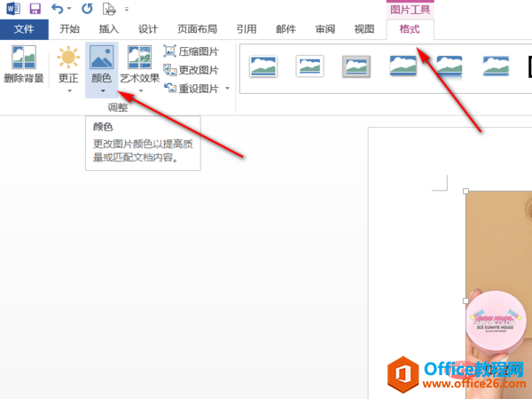This screenshot has height=399, width=532.
Task: Click the top-left resize handle of the picture
Action: [x=465, y=192]
